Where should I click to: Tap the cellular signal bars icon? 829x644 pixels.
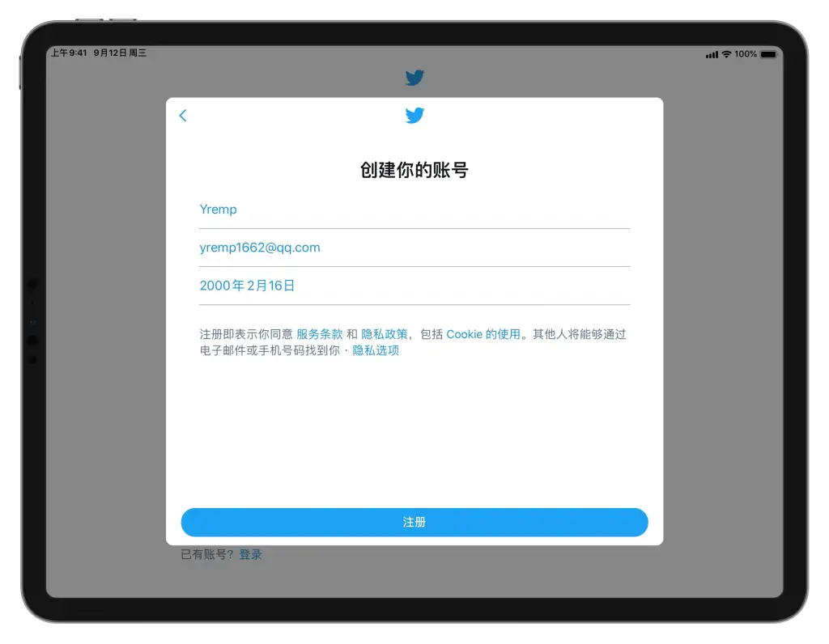[712, 54]
